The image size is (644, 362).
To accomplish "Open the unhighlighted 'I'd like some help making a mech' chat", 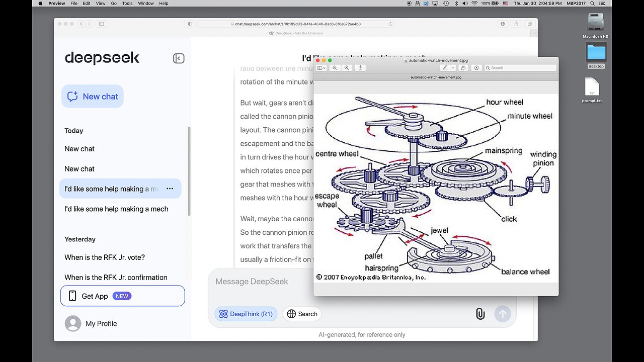I will (x=116, y=209).
